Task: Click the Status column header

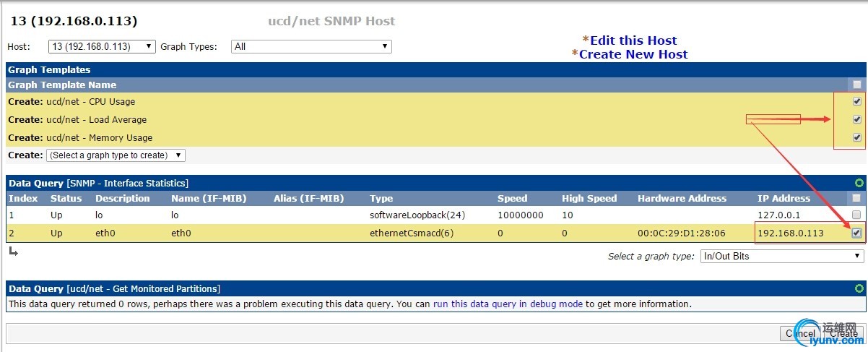Action: pos(66,198)
